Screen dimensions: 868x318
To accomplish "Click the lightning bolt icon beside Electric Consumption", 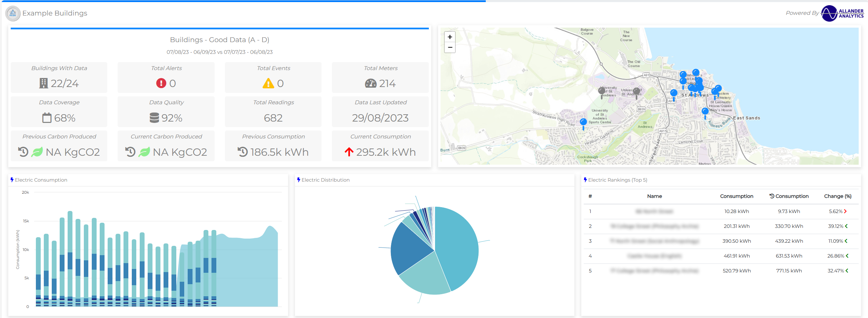I will (x=13, y=179).
